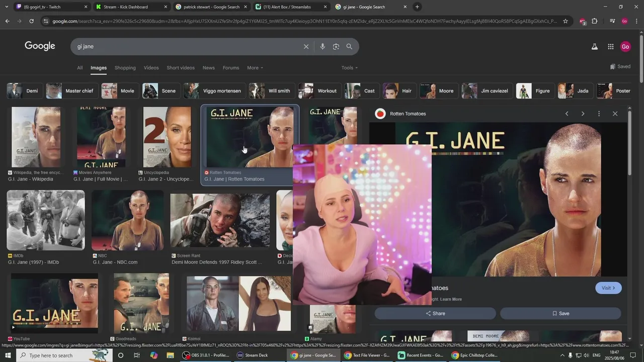Filter images by the Will smith chip
This screenshot has width=644, height=362.
click(x=271, y=91)
